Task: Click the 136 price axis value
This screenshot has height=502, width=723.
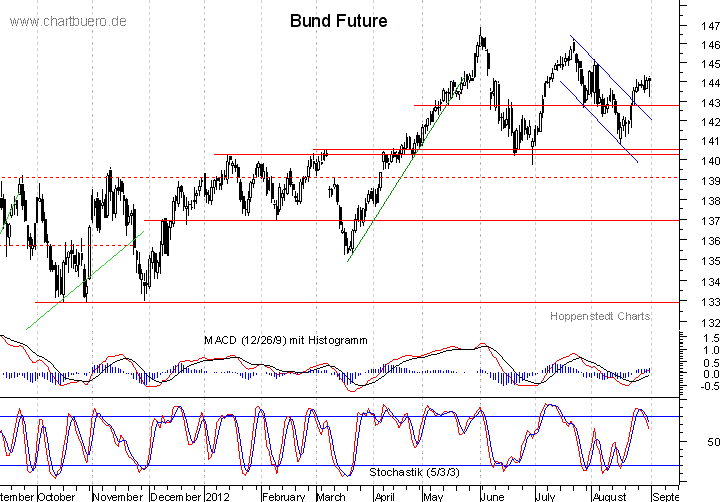Action: tap(710, 241)
